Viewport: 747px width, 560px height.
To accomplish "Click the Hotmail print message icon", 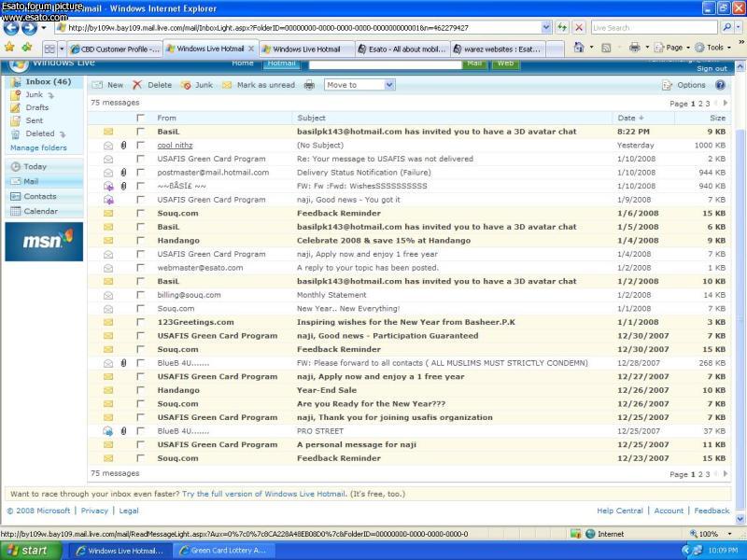I will tap(310, 85).
